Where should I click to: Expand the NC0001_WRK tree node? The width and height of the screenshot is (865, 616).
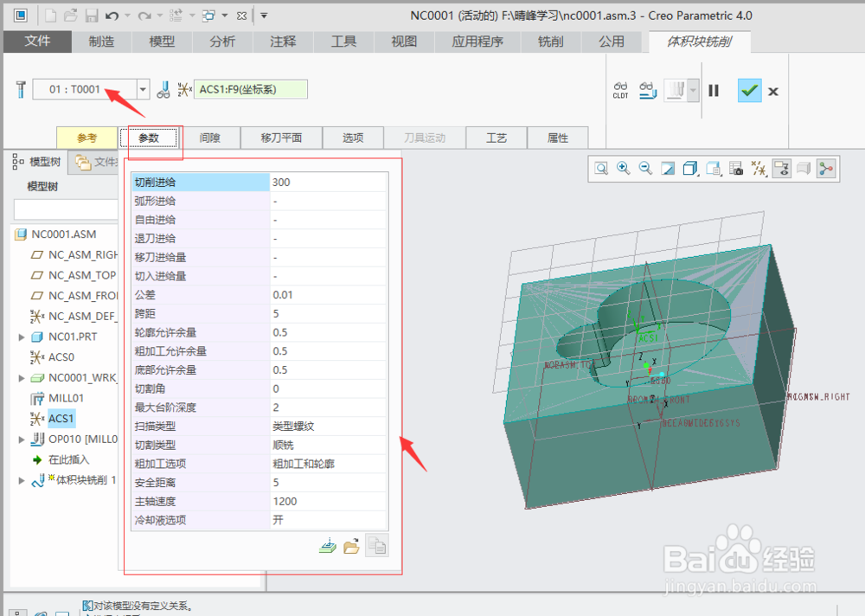point(22,378)
